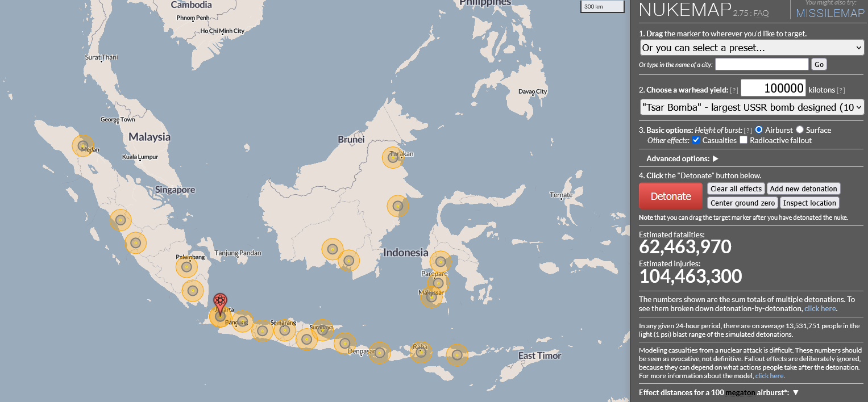Click the East Timor label on map
Viewport: 868px width, 402px height.
(539, 355)
